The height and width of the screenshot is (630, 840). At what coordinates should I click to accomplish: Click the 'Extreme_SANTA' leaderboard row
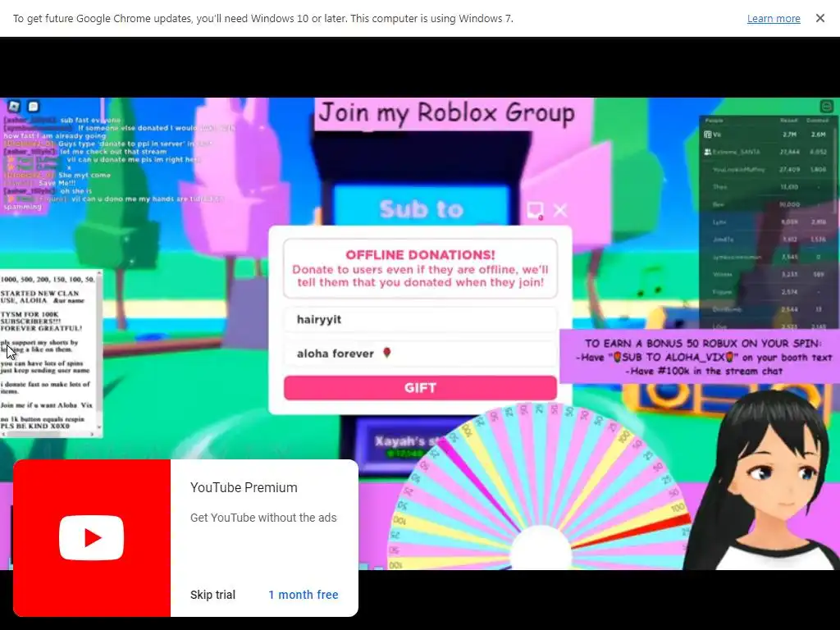click(x=767, y=152)
